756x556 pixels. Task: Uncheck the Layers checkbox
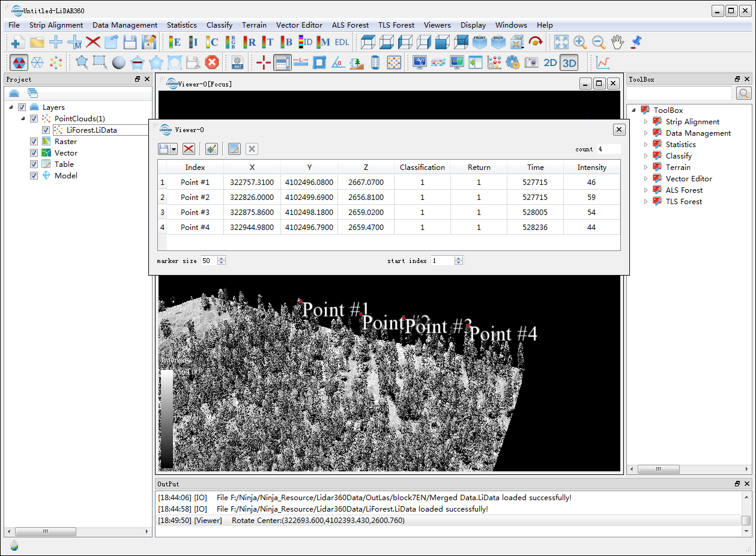pos(22,107)
